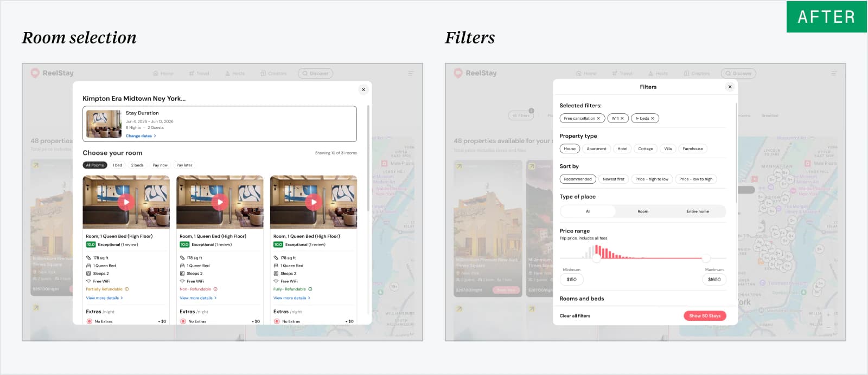The width and height of the screenshot is (868, 375).
Task: Choose Villa property type
Action: pos(668,148)
